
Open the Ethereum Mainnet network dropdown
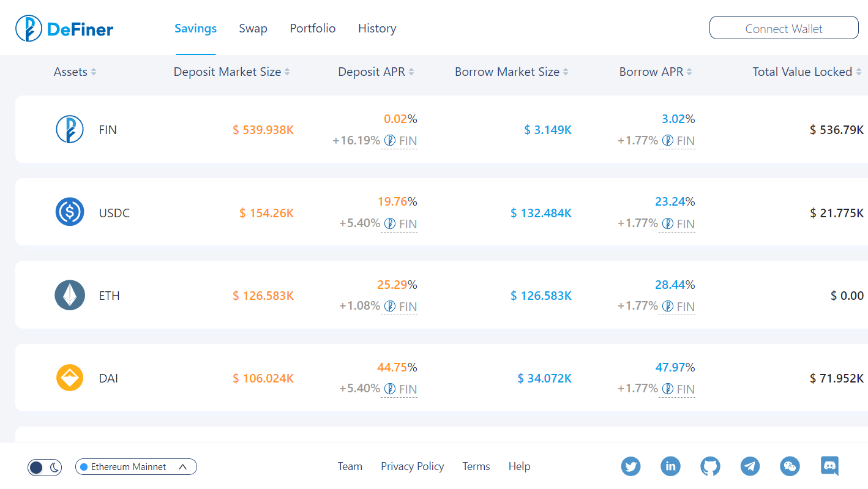point(136,467)
